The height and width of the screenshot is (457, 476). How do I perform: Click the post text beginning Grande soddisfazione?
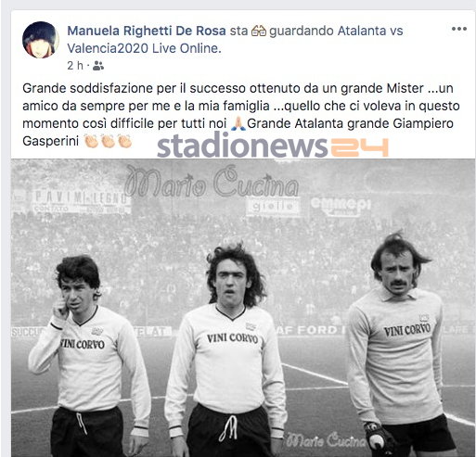pos(241,115)
